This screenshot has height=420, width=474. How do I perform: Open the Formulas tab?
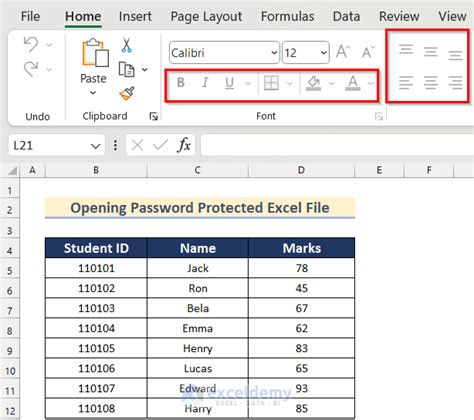point(287,16)
